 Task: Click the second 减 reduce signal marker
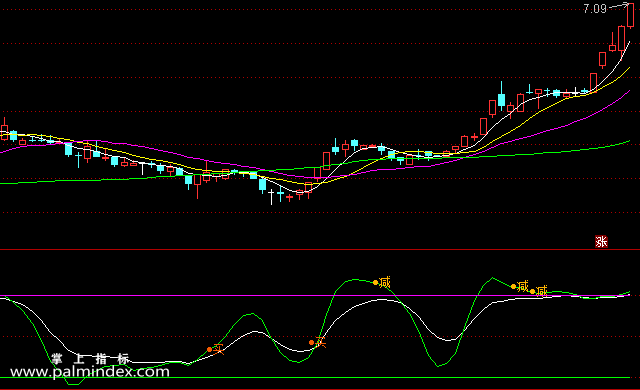520,286
